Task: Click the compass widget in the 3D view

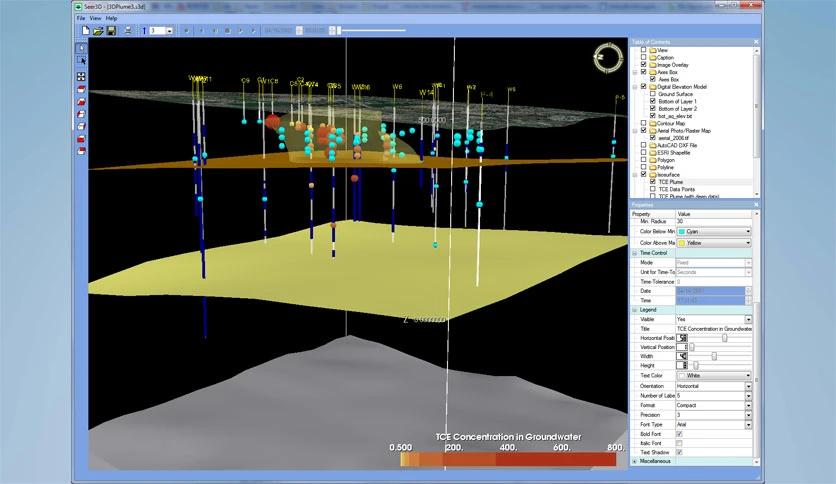Action: pyautogui.click(x=606, y=56)
